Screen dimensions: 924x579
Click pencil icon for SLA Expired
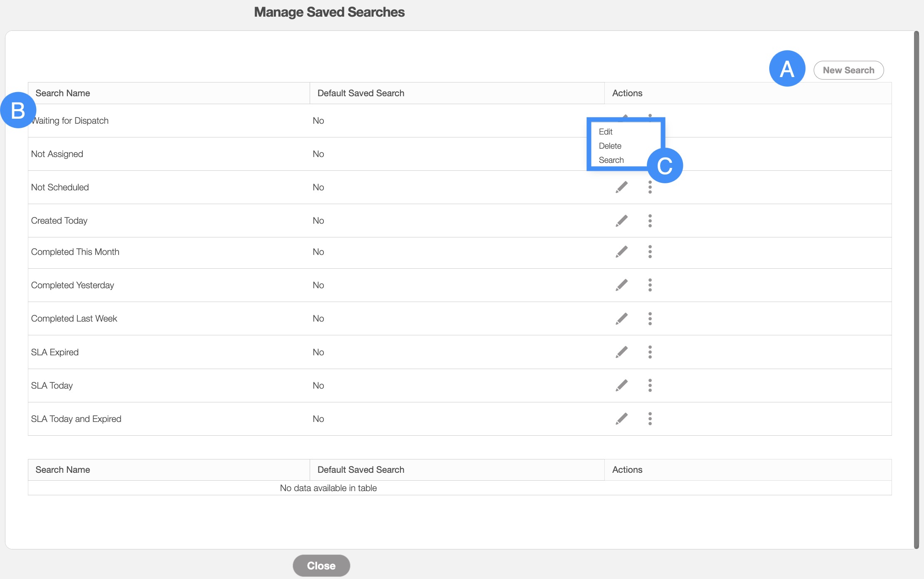(621, 352)
